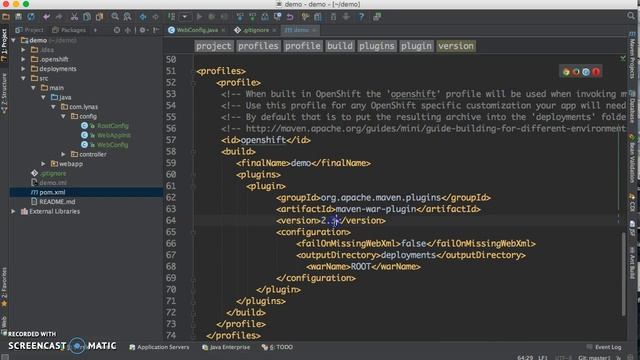Click the search everywhere magnifier icon

631,16
